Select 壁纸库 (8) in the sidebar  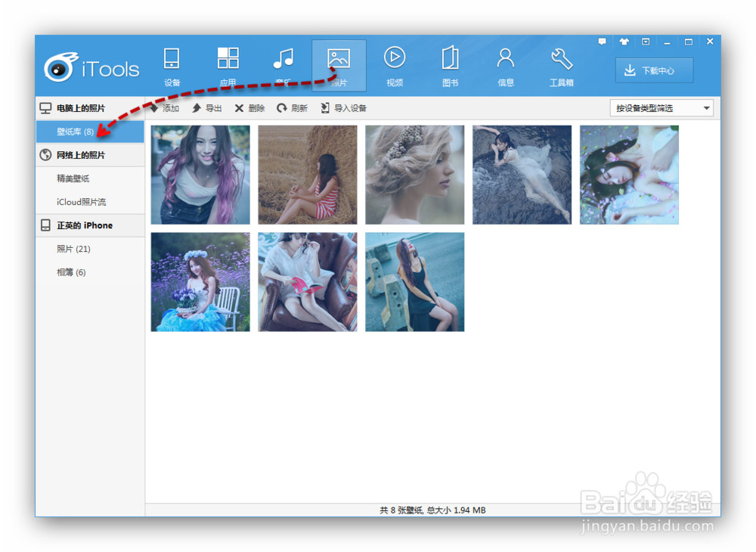coord(90,131)
